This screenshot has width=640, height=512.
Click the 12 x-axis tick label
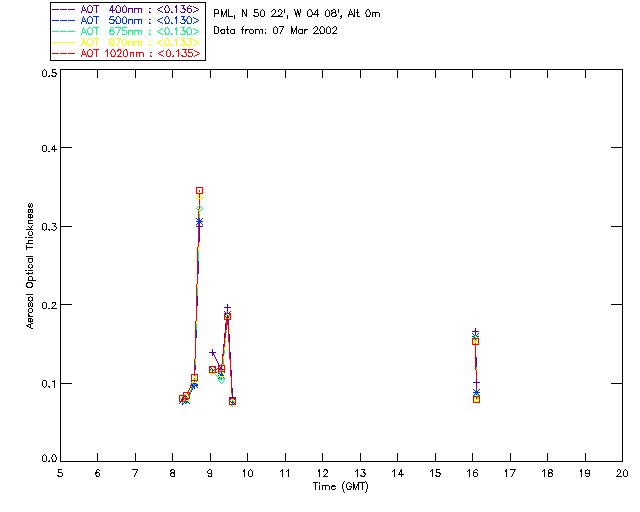coord(322,474)
